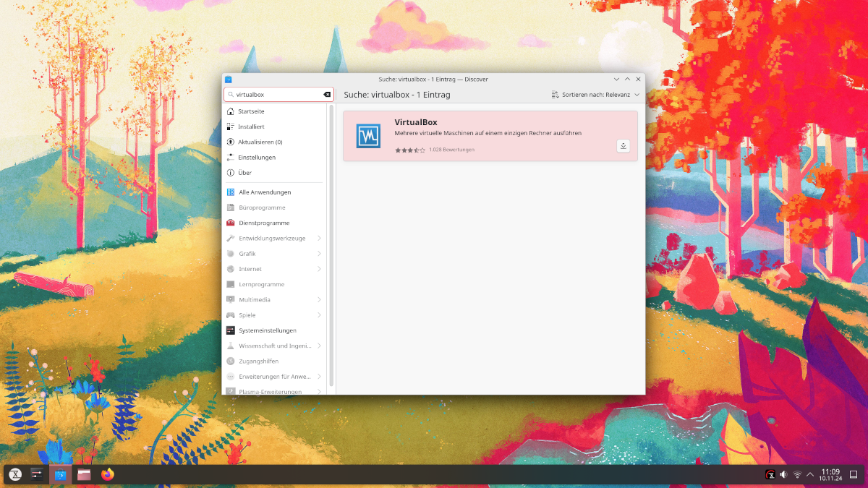The image size is (868, 488).
Task: Select the Spiele category
Action: coord(275,315)
